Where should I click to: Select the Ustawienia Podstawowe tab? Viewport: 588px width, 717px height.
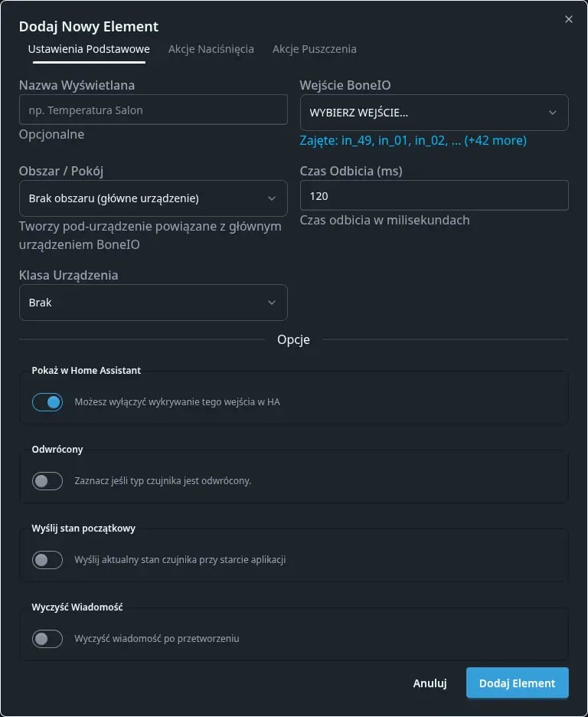(x=89, y=49)
